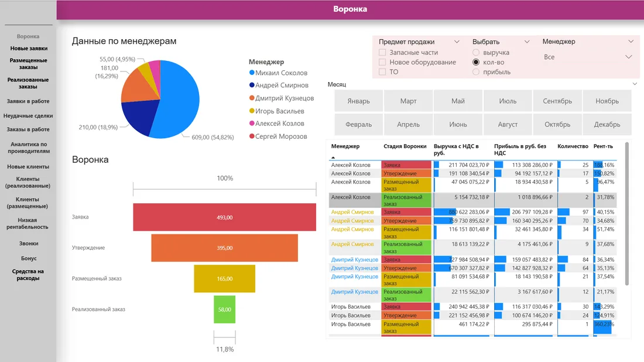Screen dimensions: 644x362
Task: Select Алексей Козлов pink legend marker
Action: (x=252, y=123)
